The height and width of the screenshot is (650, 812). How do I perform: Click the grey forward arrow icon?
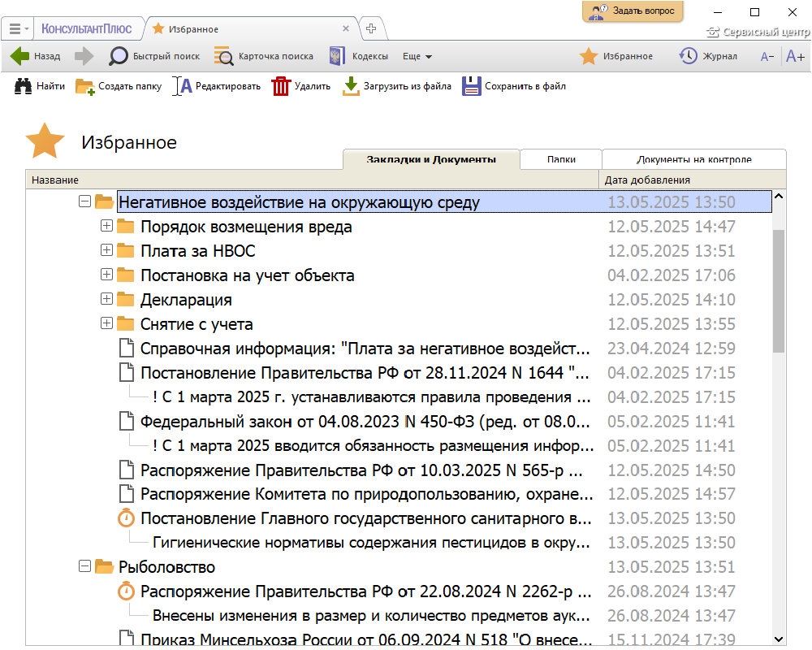[x=84, y=56]
